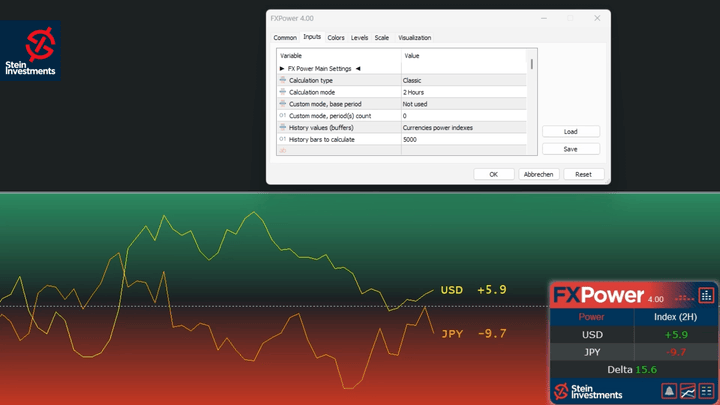Image resolution: width=720 pixels, height=405 pixels.
Task: Open the Calculation mode value 2 Hours
Action: [x=464, y=92]
